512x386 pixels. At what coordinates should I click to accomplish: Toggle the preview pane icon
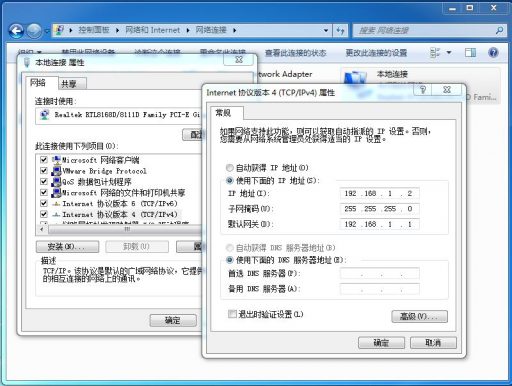(470, 52)
